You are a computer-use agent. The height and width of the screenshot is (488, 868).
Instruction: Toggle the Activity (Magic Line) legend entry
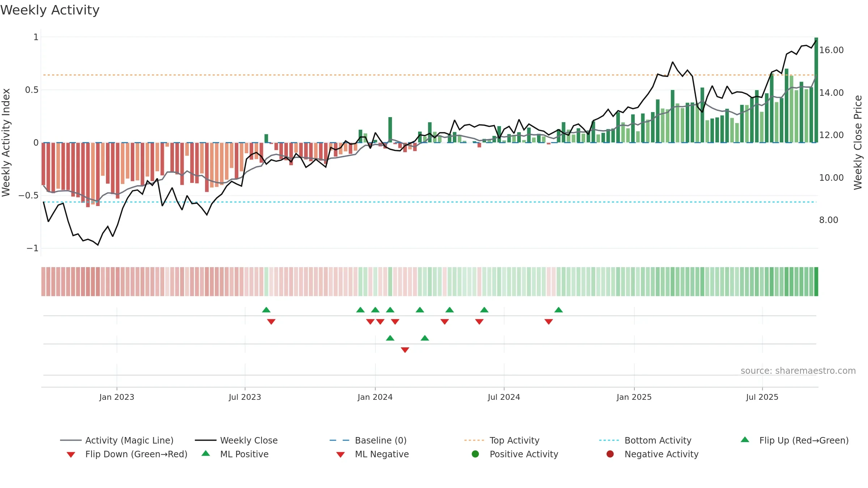tap(117, 440)
